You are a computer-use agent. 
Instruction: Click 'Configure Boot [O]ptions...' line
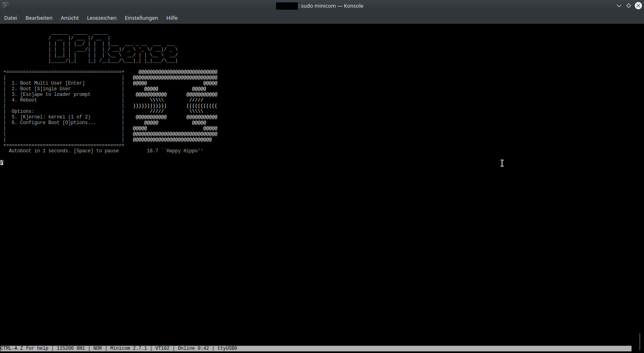pos(58,123)
